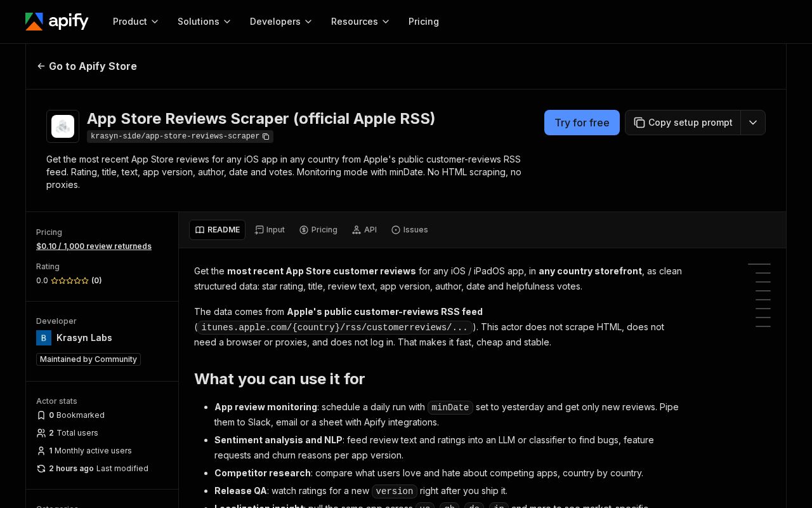The height and width of the screenshot is (508, 812).
Task: Go to the Pricing page in navbar
Action: [x=424, y=22]
